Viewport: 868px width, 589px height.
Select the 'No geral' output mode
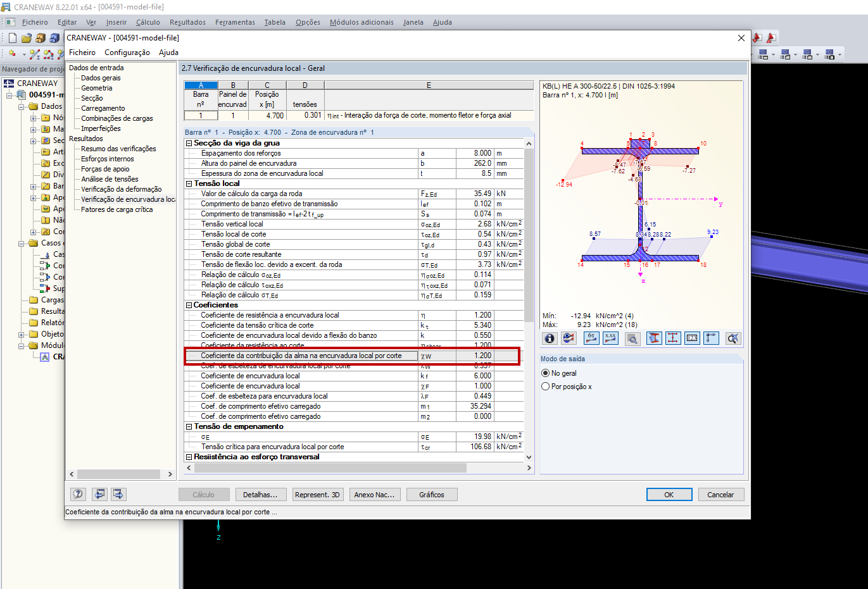pos(546,373)
